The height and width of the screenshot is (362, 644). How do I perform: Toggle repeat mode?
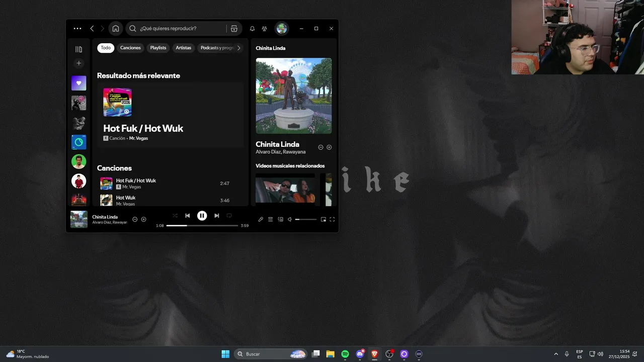tap(229, 216)
